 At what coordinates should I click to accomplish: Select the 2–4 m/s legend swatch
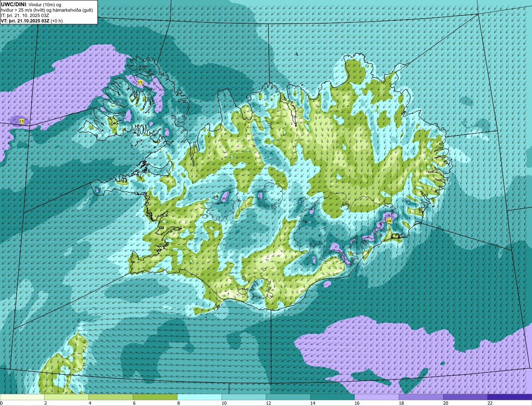click(67, 397)
